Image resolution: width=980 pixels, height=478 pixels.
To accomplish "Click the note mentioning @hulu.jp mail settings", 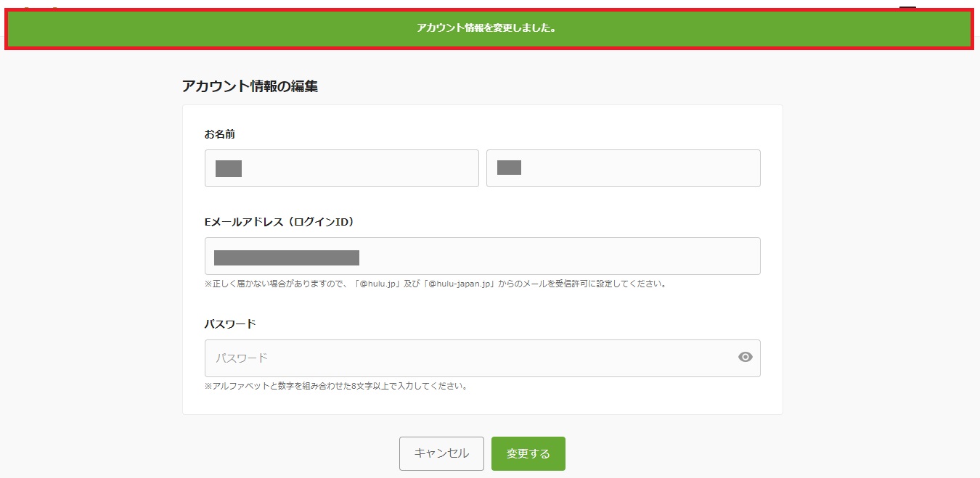I will (x=436, y=284).
